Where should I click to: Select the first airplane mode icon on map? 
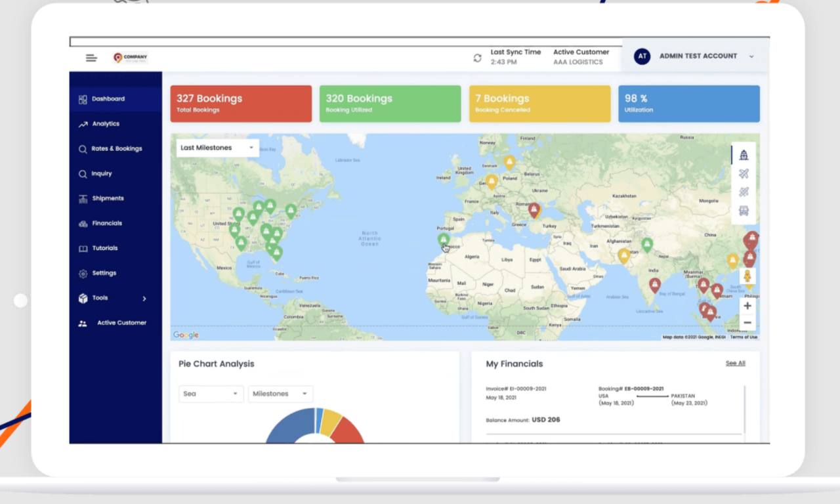tap(744, 174)
